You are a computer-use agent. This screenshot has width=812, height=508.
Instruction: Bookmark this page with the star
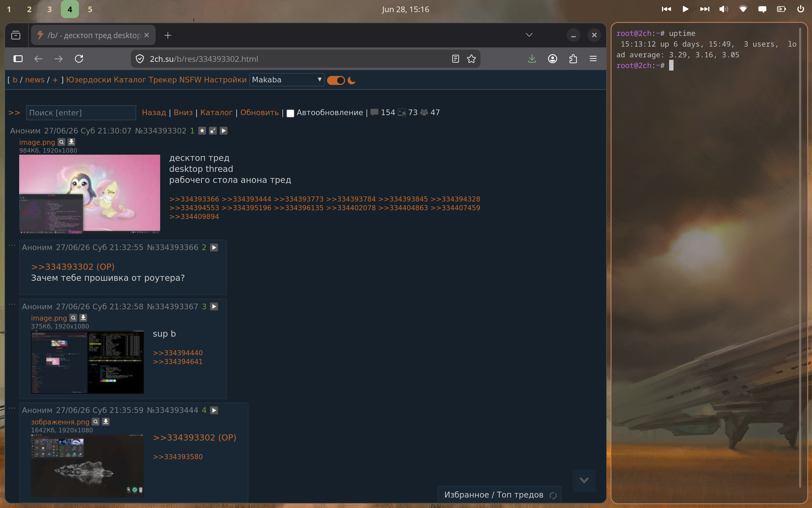(x=471, y=59)
